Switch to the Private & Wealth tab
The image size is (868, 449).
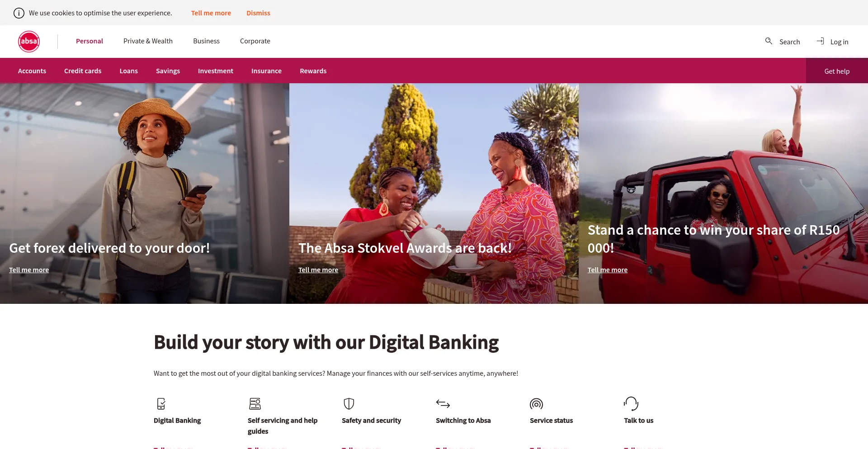pyautogui.click(x=148, y=41)
